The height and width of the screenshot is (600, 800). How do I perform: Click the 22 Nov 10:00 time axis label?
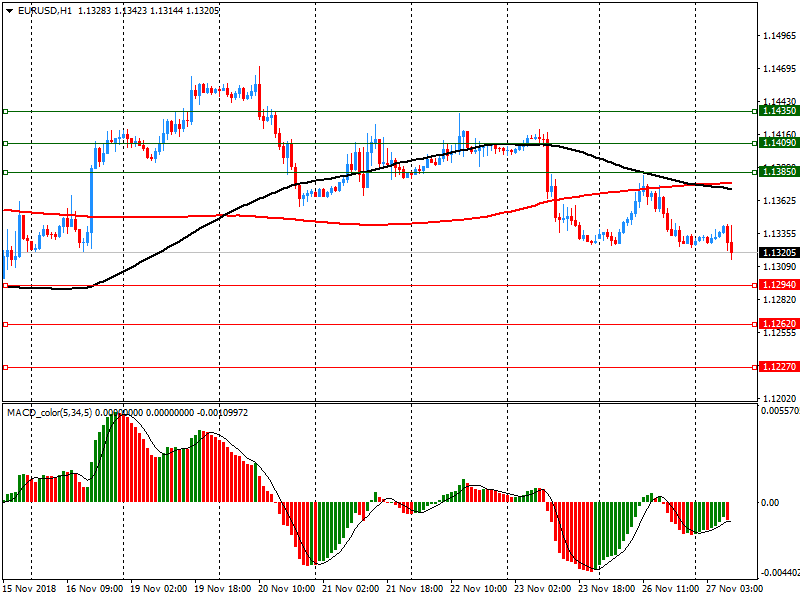[479, 589]
